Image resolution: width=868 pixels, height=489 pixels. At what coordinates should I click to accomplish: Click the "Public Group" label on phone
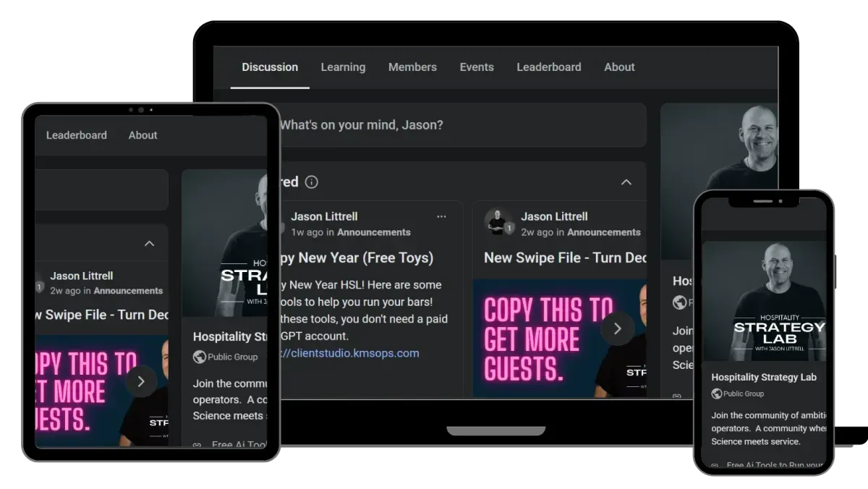pyautogui.click(x=744, y=394)
